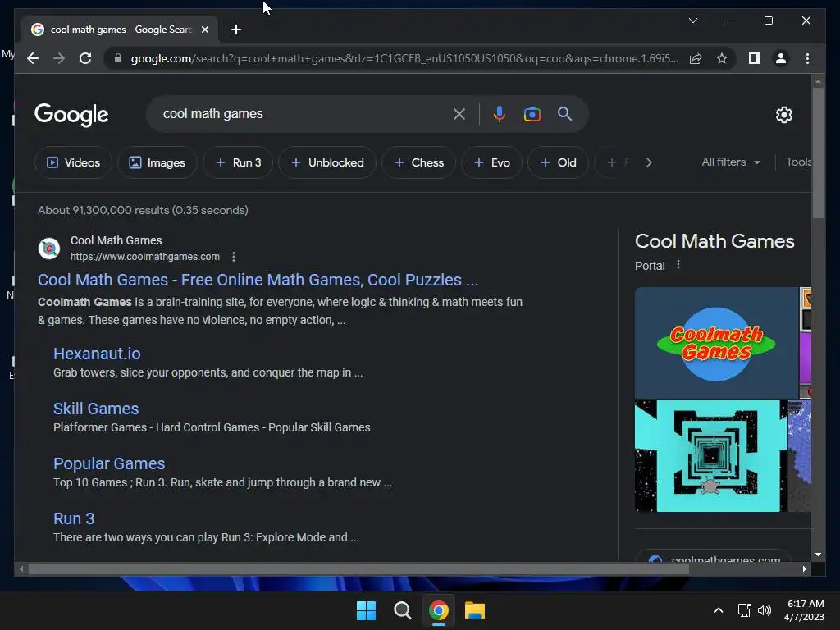Open Windows taskbar search
The height and width of the screenshot is (630, 840).
[402, 610]
